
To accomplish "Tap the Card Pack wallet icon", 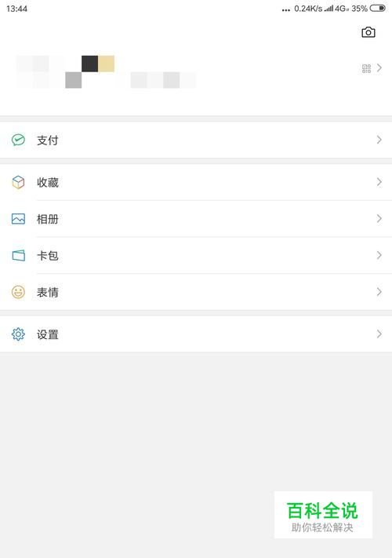I will point(19,255).
